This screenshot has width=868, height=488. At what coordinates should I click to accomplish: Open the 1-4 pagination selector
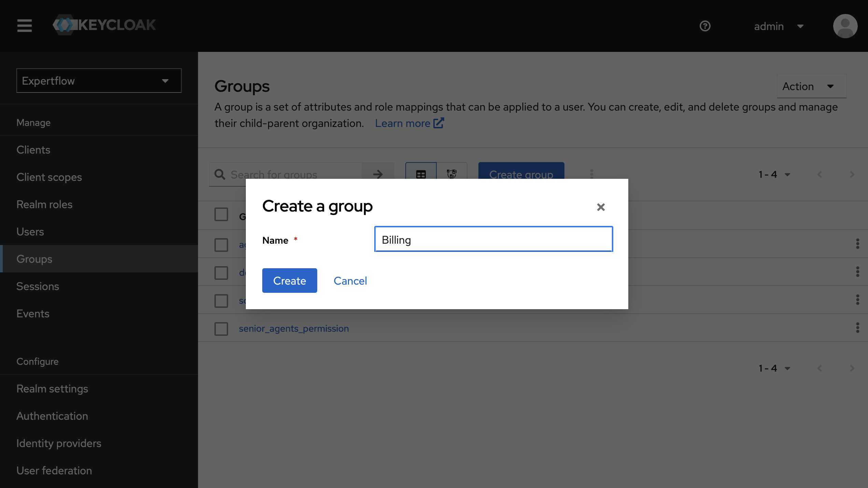tap(774, 174)
